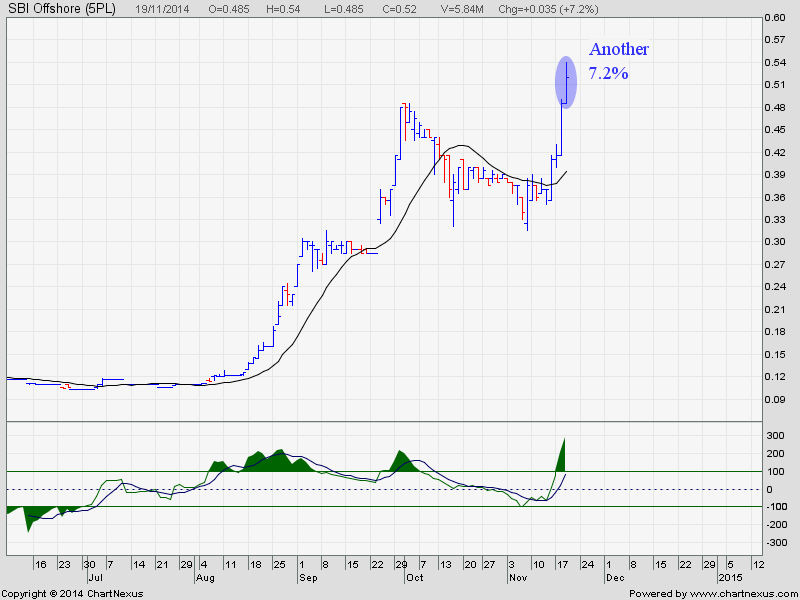This screenshot has width=800, height=600.
Task: Click the Sep month label
Action: tap(308, 578)
